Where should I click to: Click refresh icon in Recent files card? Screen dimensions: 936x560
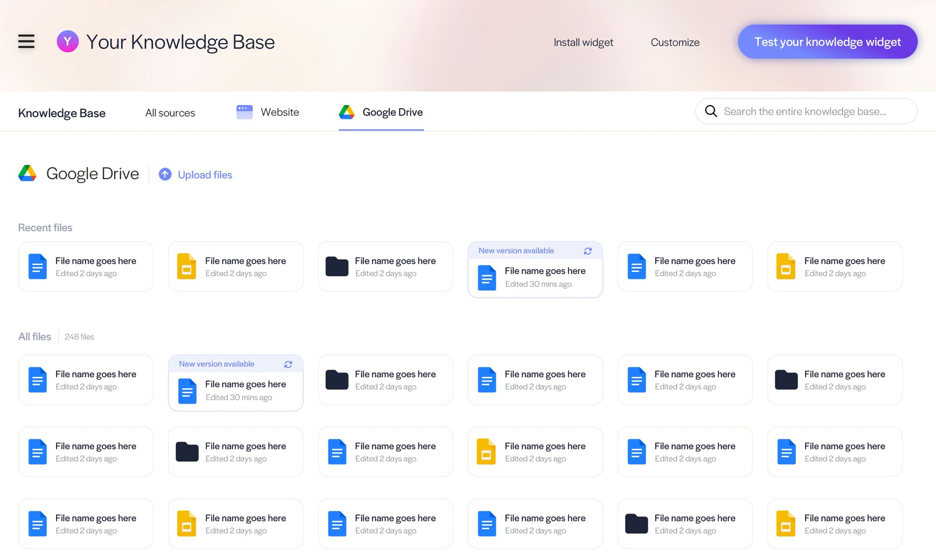click(587, 251)
